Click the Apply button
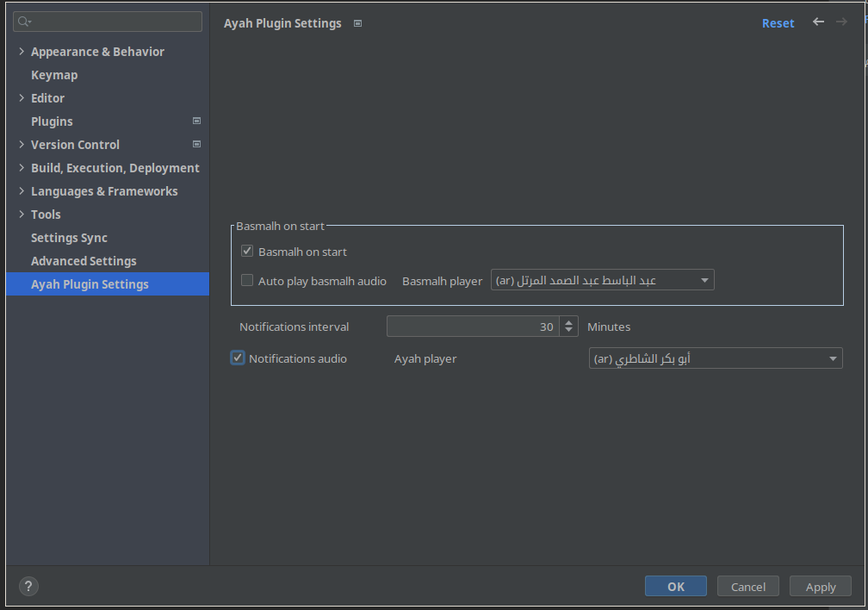This screenshot has height=610, width=868. pos(821,586)
